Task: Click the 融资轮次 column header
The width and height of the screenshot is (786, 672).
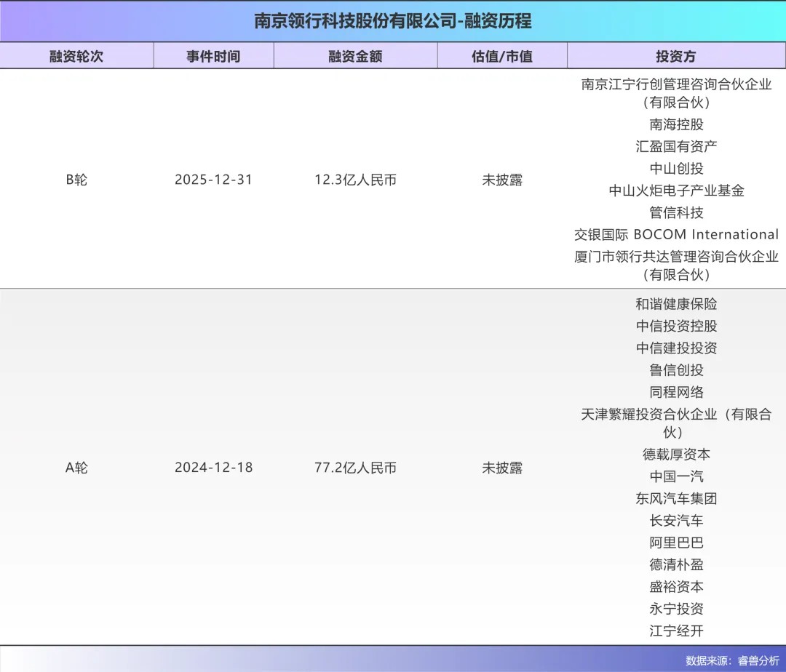Action: pyautogui.click(x=76, y=56)
